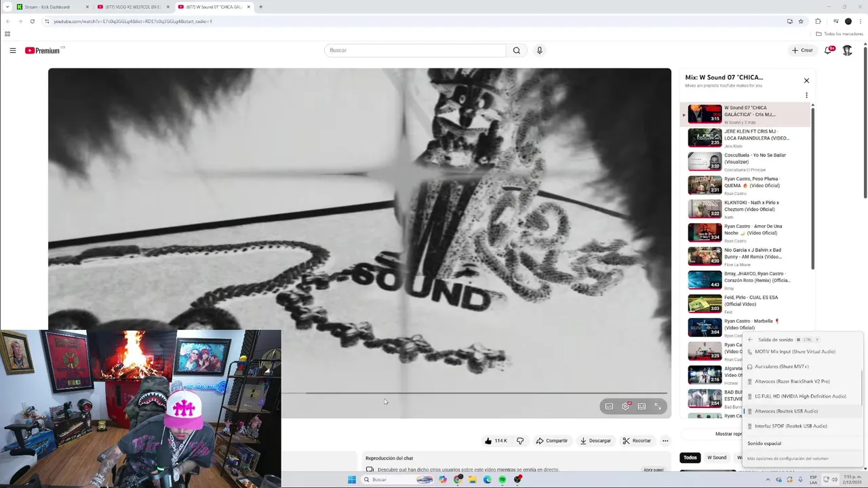View site information icon in address bar

pyautogui.click(x=46, y=21)
